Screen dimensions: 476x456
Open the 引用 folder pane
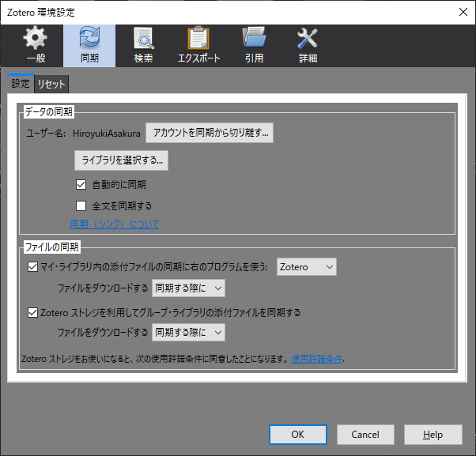pos(254,46)
